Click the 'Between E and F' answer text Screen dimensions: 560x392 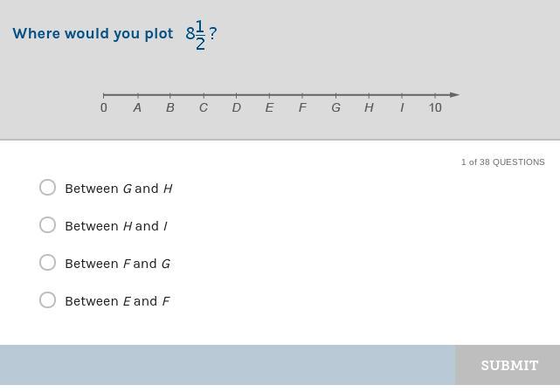click(x=117, y=301)
